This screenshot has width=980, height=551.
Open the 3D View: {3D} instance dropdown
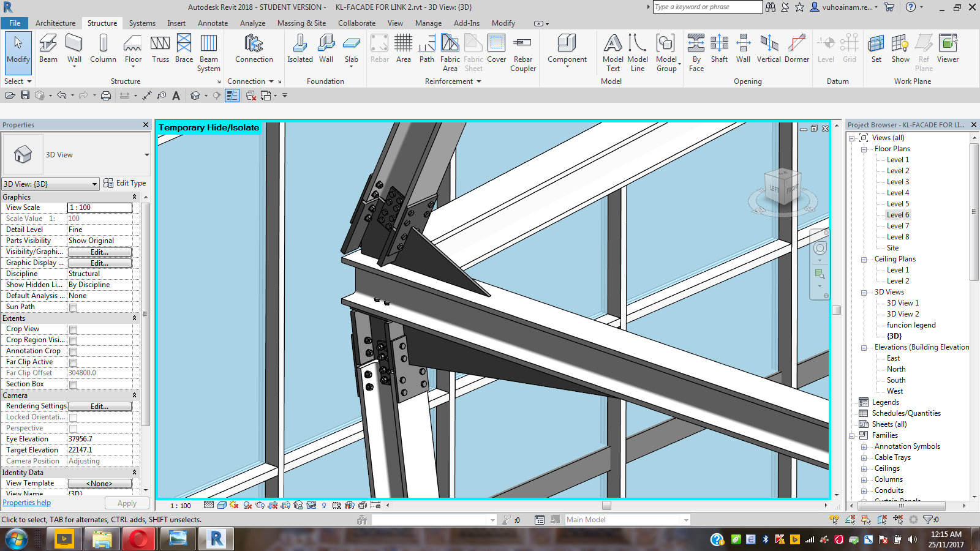(50, 184)
